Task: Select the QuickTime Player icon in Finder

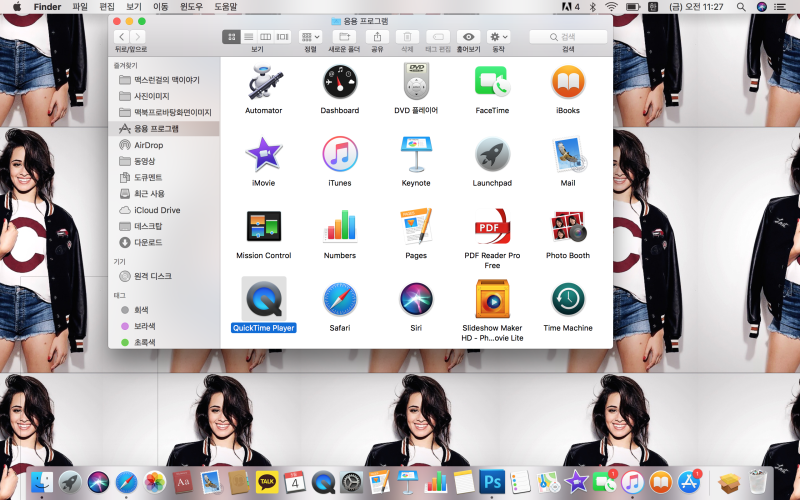Action: pos(263,299)
